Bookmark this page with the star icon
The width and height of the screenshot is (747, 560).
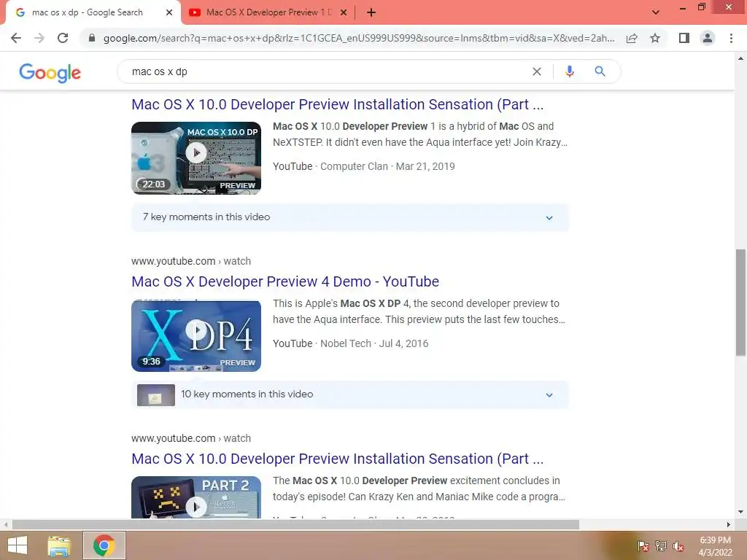(655, 38)
